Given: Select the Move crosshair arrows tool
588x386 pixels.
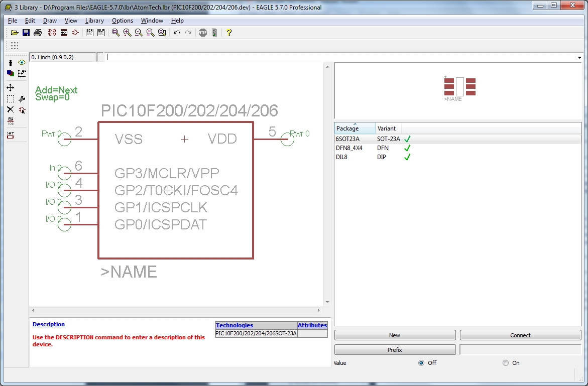Looking at the screenshot, I should [11, 88].
